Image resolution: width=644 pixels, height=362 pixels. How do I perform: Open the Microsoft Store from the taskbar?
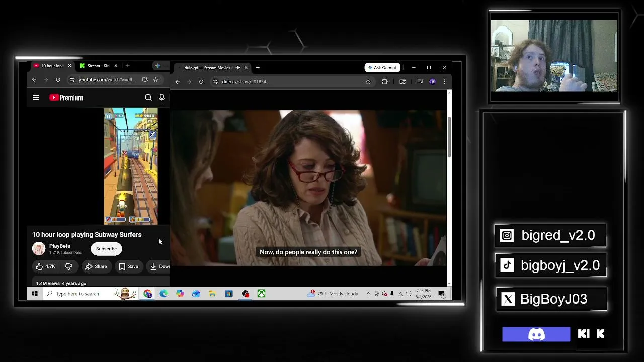click(228, 294)
